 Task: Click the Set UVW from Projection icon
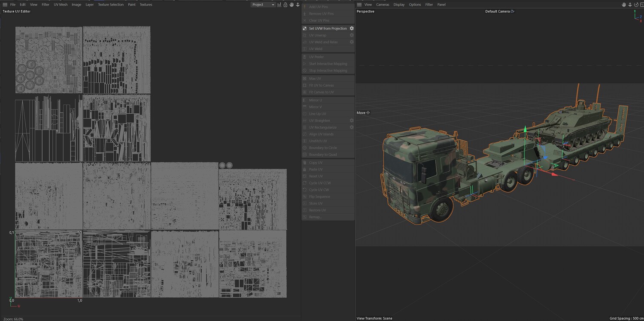click(305, 28)
